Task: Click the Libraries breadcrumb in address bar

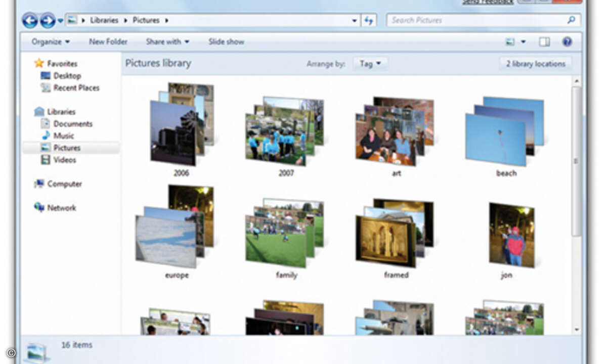Action: [x=104, y=20]
